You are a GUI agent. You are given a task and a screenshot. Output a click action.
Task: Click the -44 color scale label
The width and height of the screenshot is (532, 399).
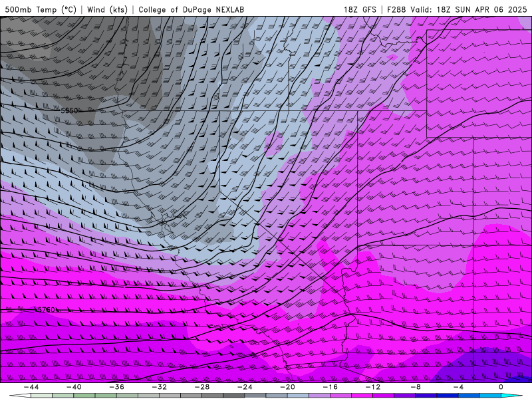coord(31,387)
